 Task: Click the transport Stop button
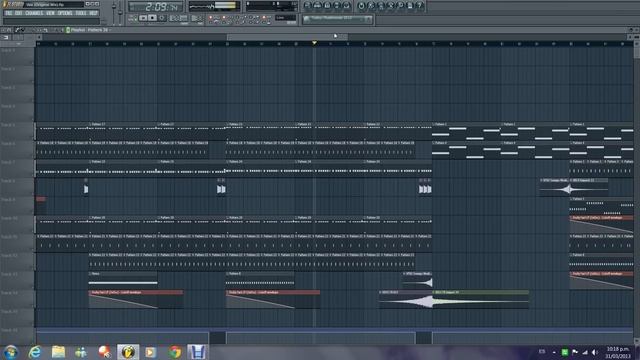(x=152, y=18)
